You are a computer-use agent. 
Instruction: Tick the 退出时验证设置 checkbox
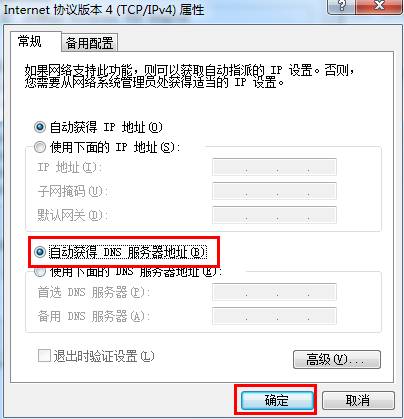click(x=44, y=356)
